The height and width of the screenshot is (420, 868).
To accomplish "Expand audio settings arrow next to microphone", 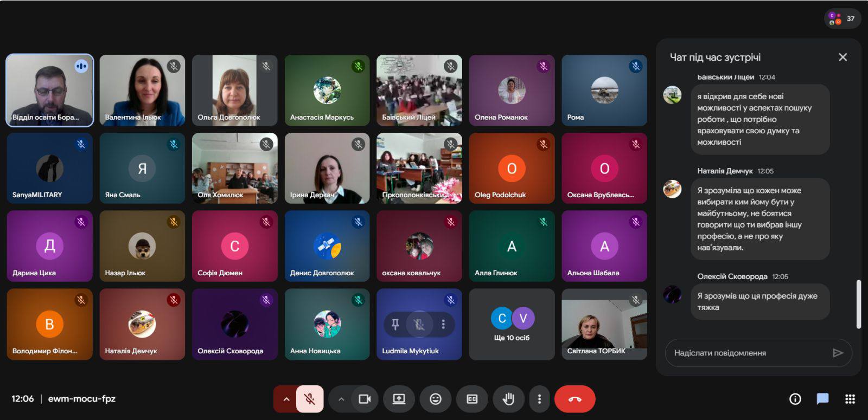I will coord(286,399).
